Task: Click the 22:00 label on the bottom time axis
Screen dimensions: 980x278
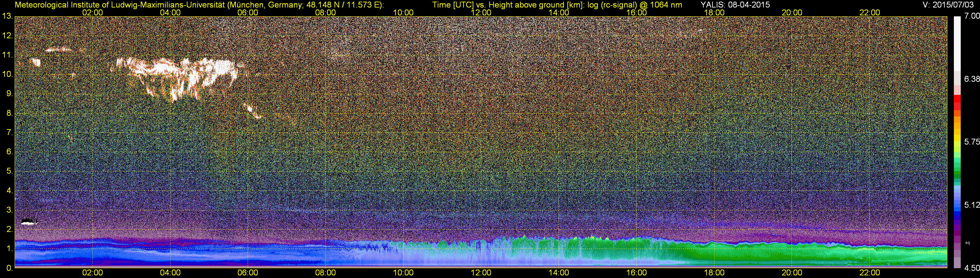Action: click(x=870, y=273)
